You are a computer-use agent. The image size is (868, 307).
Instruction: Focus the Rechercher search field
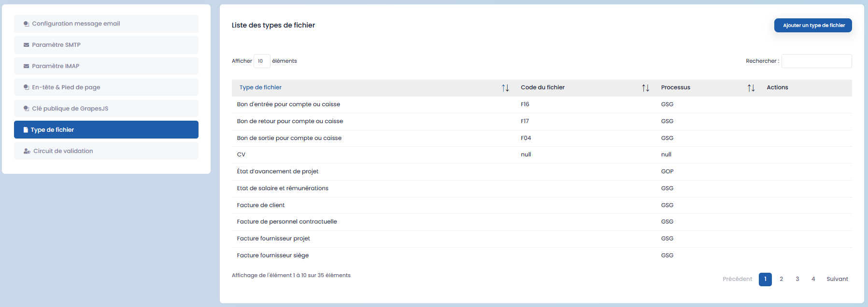tap(816, 61)
